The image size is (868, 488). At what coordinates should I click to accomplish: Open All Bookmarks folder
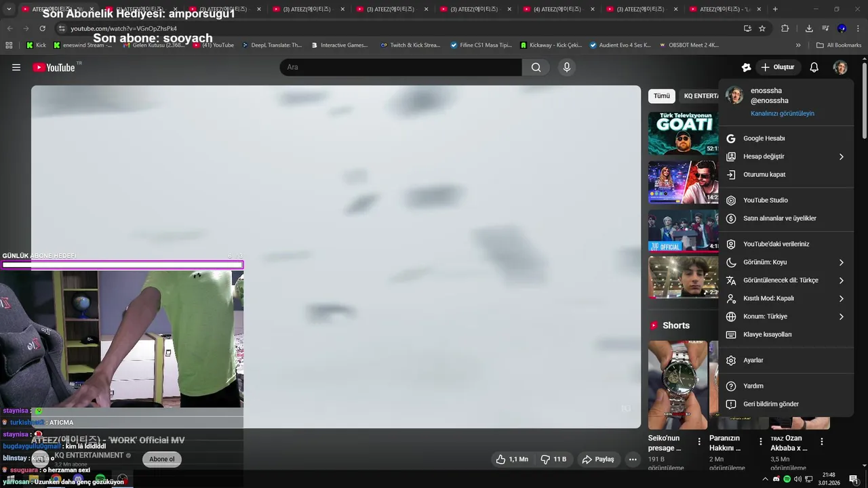pos(839,45)
